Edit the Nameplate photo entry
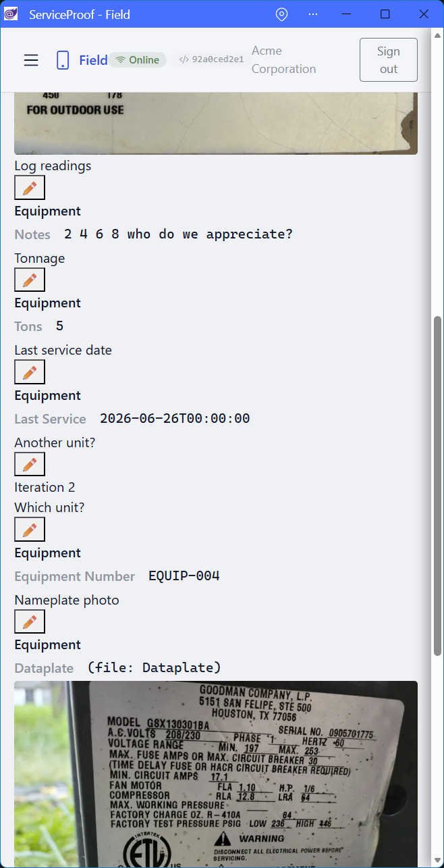Screen dimensions: 444x868 [x=30, y=621]
